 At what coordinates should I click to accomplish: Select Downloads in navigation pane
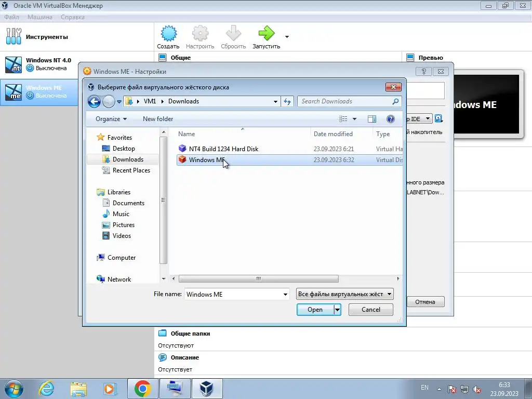123,159
